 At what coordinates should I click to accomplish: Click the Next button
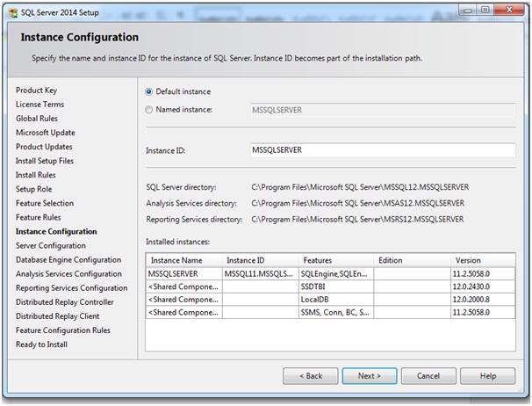click(370, 376)
